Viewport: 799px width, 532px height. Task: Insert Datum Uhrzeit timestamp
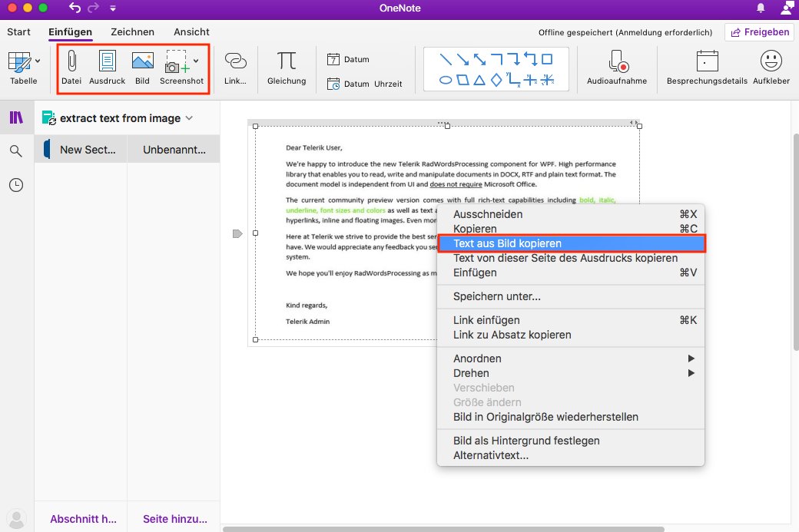click(x=365, y=84)
